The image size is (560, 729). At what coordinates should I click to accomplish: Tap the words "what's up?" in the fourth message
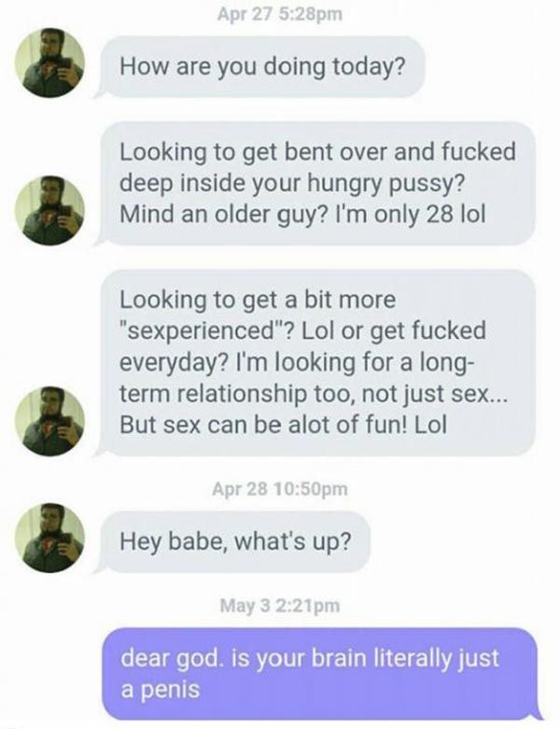point(292,541)
